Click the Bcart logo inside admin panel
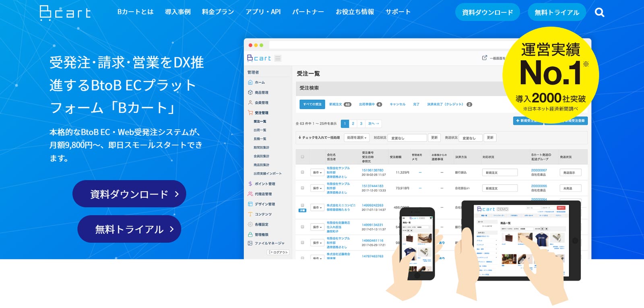644x308 pixels. 259,58
